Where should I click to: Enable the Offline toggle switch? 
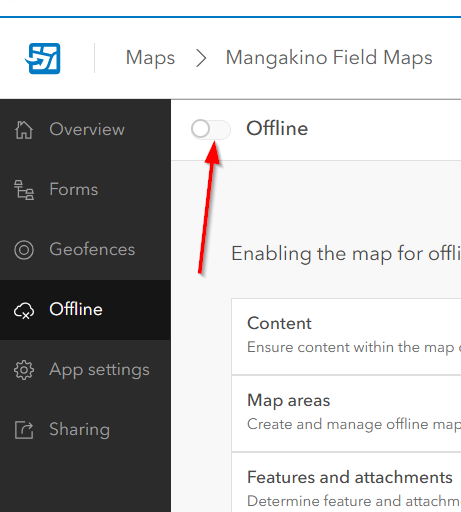[211, 129]
